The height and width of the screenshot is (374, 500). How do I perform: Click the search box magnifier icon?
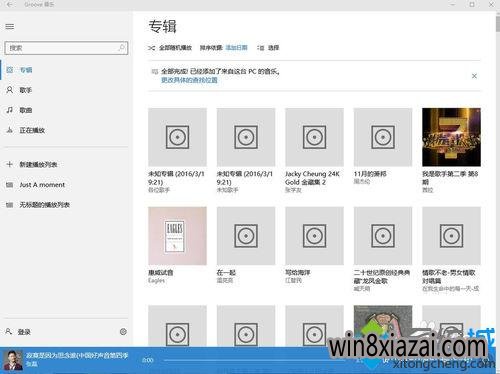[122, 48]
